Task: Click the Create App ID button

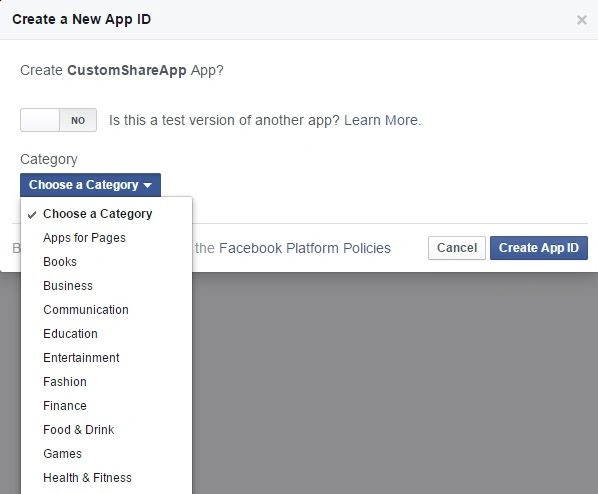Action: point(539,248)
